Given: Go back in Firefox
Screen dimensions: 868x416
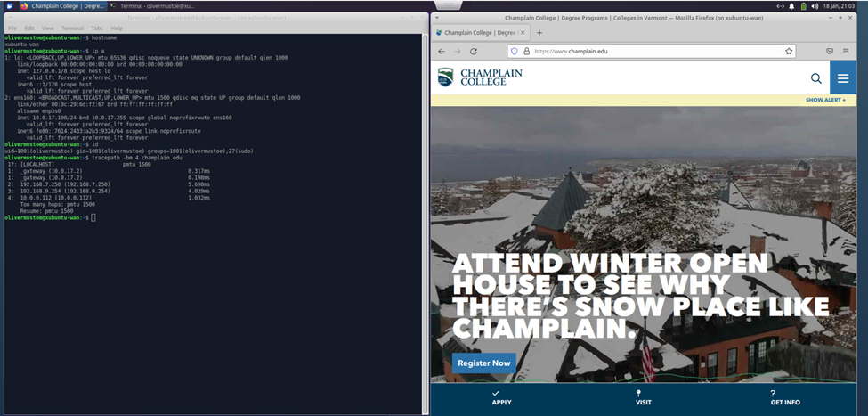Looking at the screenshot, I should click(442, 51).
